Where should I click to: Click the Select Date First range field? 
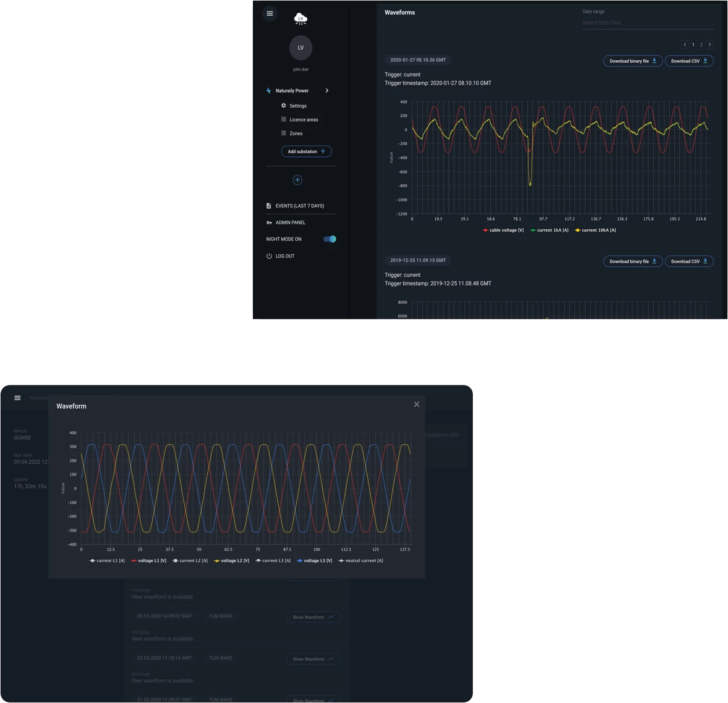pos(648,23)
